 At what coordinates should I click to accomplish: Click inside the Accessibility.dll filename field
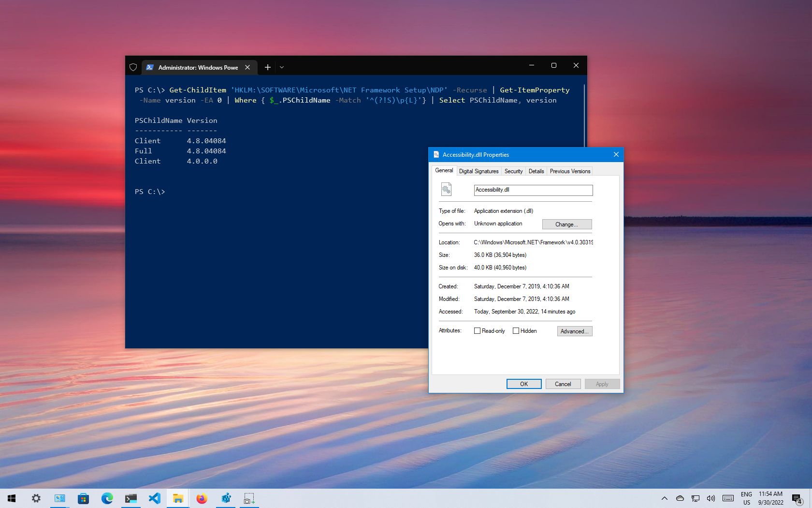(x=533, y=190)
